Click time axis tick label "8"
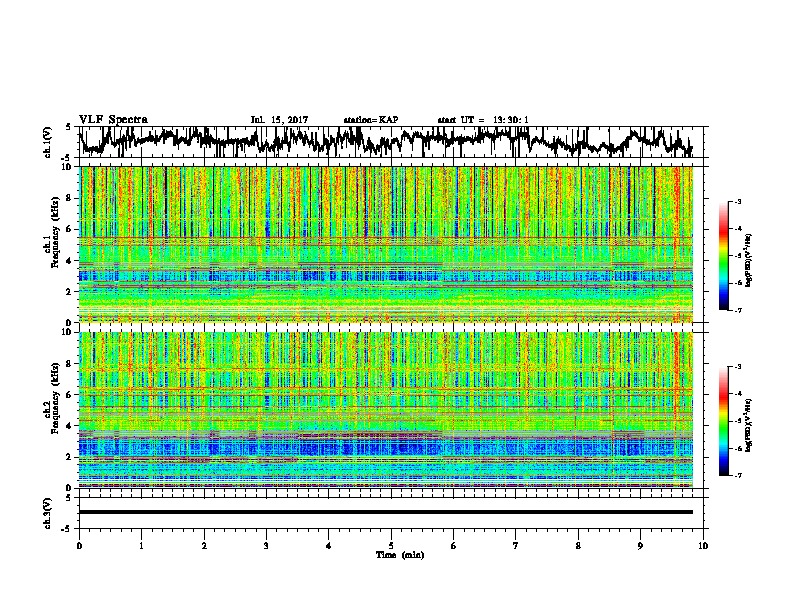 click(x=578, y=546)
